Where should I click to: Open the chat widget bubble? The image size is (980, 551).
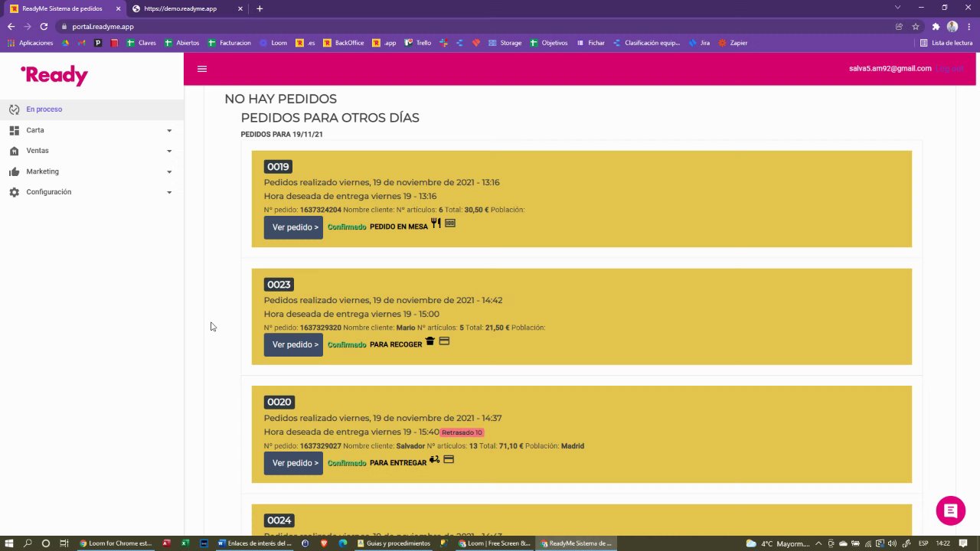tap(950, 511)
